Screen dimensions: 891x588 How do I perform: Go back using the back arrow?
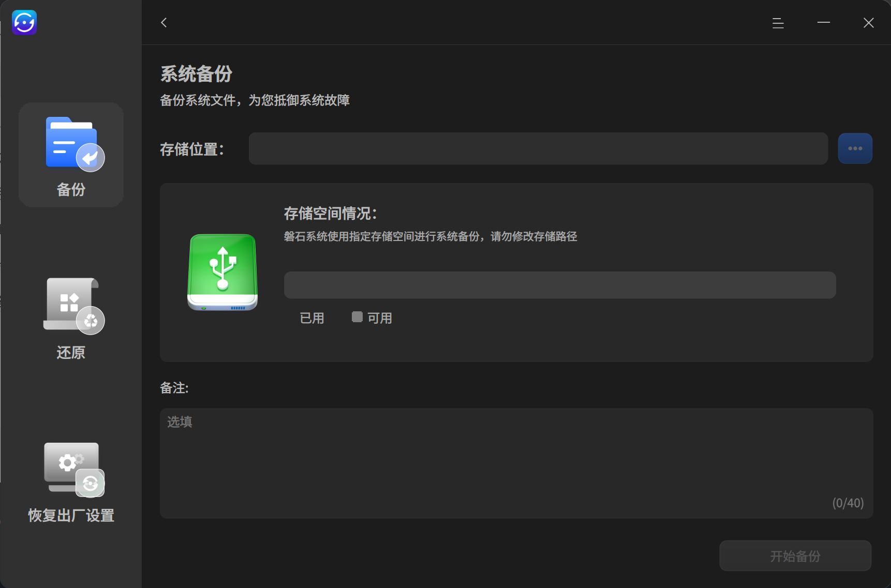[x=164, y=22]
